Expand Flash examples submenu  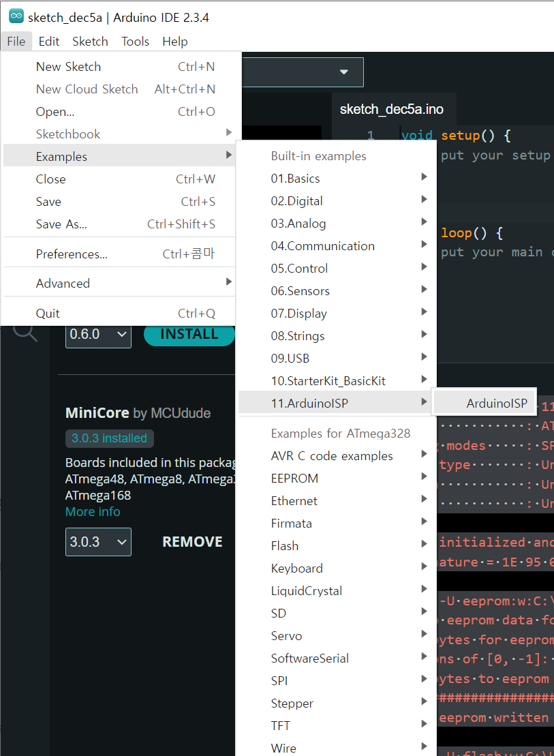pos(337,546)
